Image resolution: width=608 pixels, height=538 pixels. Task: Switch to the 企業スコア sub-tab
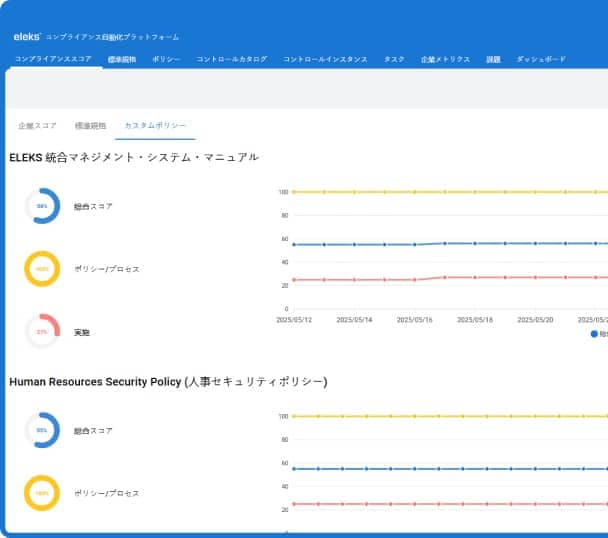[x=37, y=126]
